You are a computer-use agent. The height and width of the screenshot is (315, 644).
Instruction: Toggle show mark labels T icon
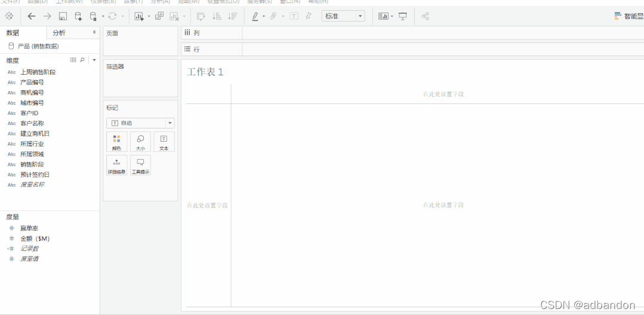click(294, 17)
